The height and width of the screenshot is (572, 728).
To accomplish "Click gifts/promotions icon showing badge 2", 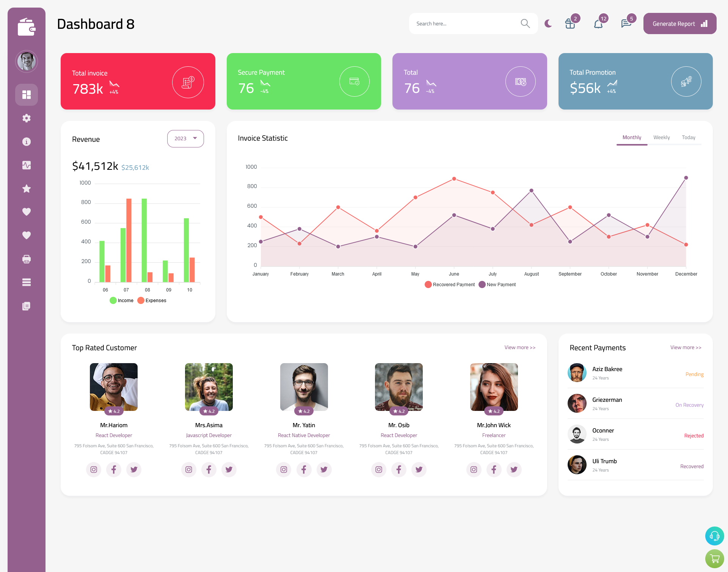I will 570,24.
